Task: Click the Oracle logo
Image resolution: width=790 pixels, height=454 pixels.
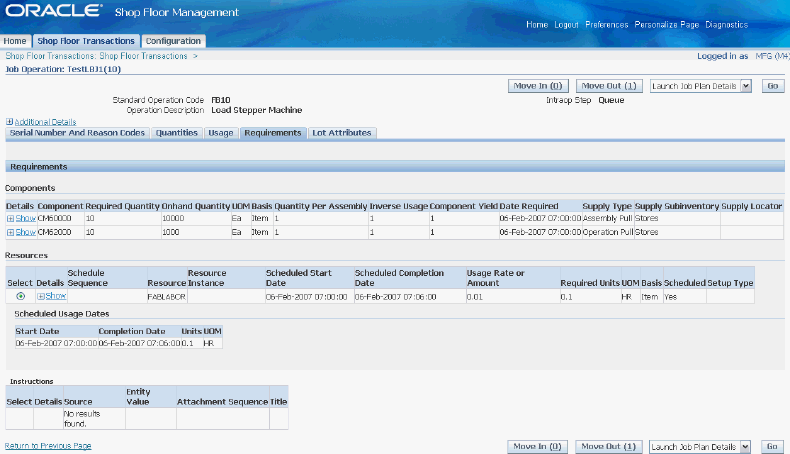Action: [53, 11]
